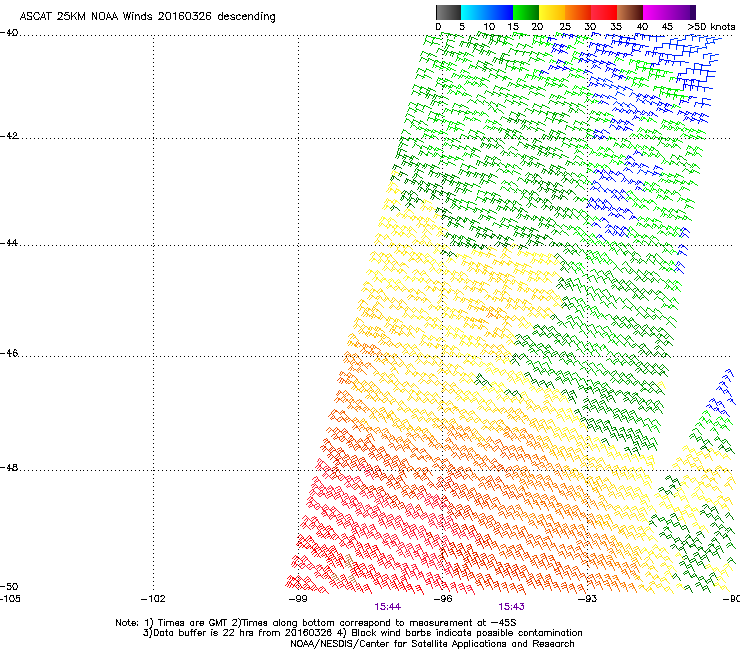The width and height of the screenshot is (740, 650).
Task: Select the brown 35-40 knots legend swatch
Action: (x=630, y=12)
